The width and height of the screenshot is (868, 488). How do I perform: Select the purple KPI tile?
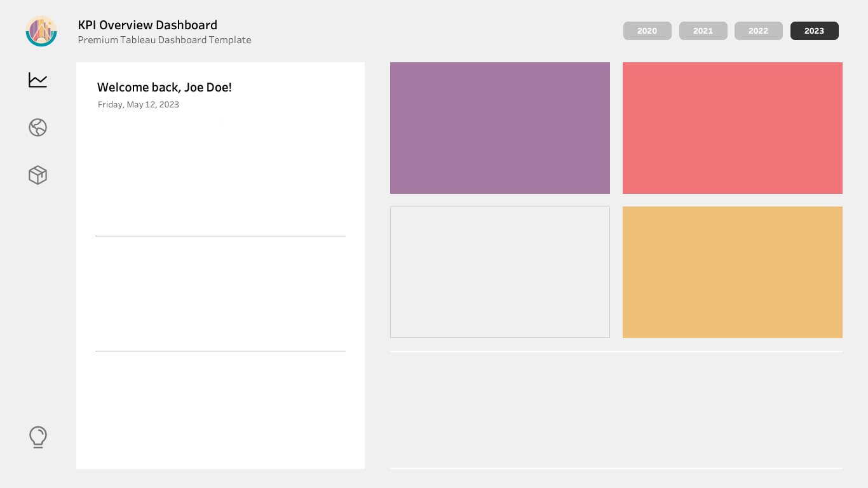499,128
